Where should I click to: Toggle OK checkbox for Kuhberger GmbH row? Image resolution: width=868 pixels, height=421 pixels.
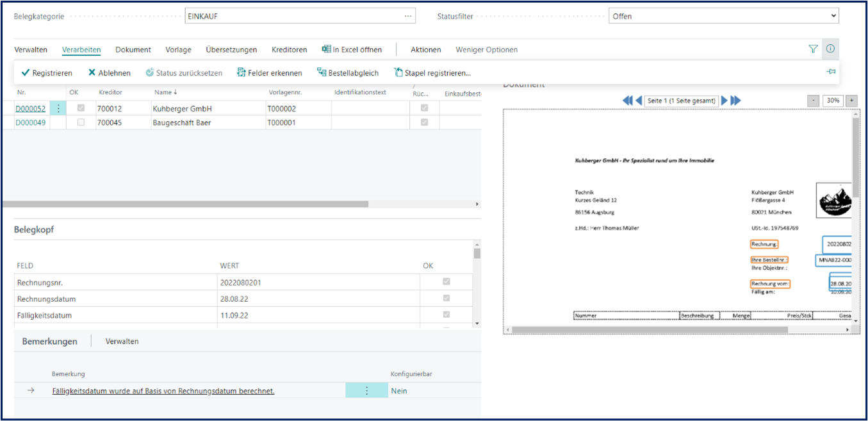coord(81,108)
